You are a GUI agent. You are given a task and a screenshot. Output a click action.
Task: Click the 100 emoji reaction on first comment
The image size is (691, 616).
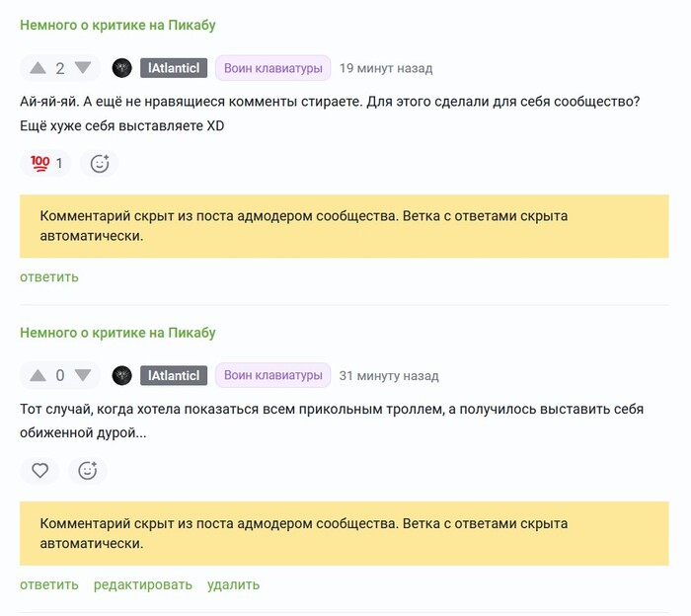pos(45,163)
